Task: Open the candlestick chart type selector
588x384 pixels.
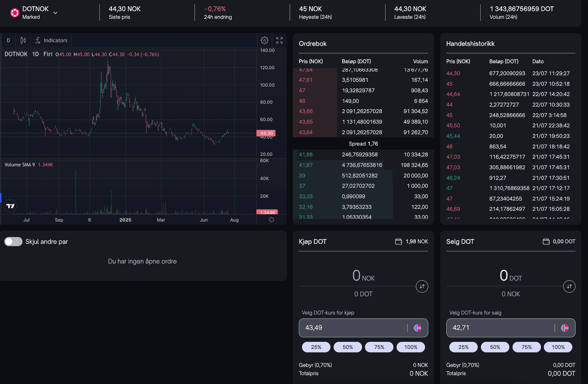Action: point(23,40)
